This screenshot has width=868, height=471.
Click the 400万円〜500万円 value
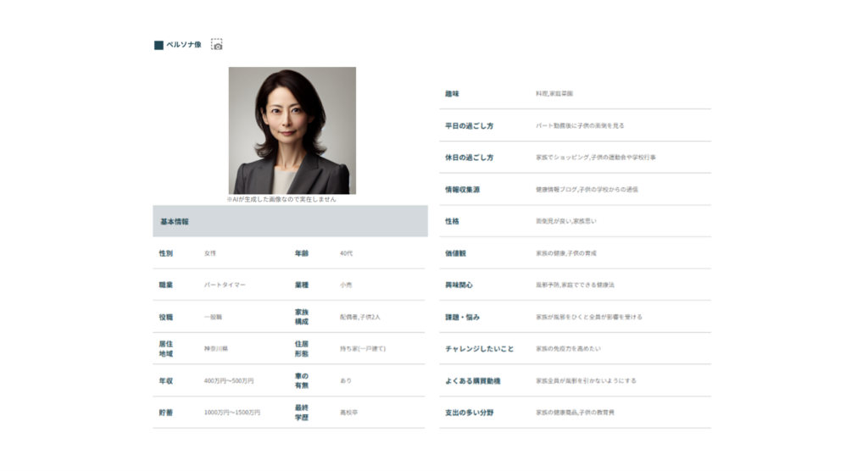[x=229, y=381]
